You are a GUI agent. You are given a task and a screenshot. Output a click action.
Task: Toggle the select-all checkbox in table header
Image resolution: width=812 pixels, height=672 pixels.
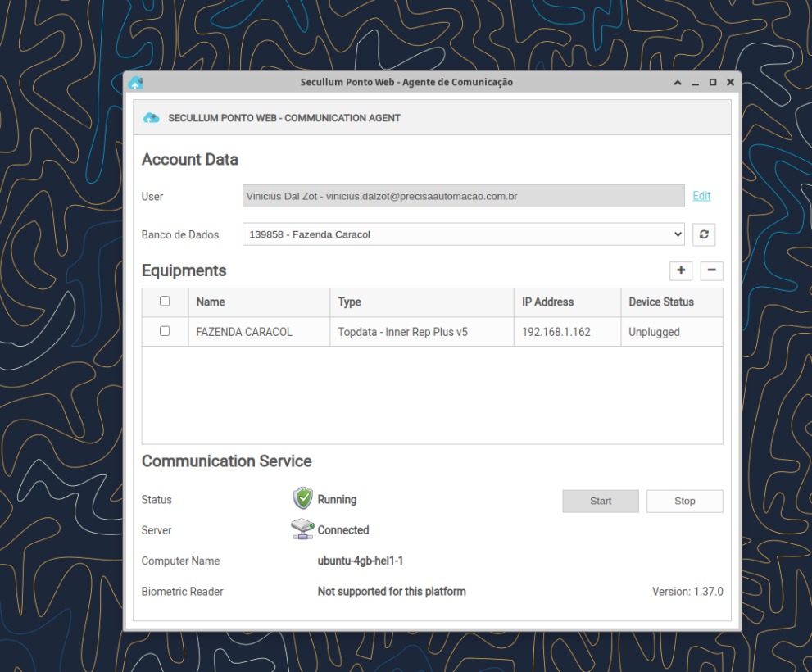(165, 302)
